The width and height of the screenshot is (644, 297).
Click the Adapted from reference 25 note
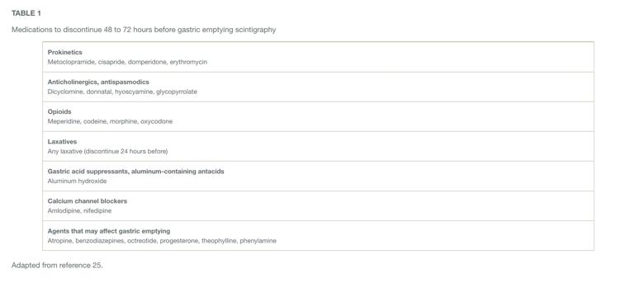click(x=57, y=266)
